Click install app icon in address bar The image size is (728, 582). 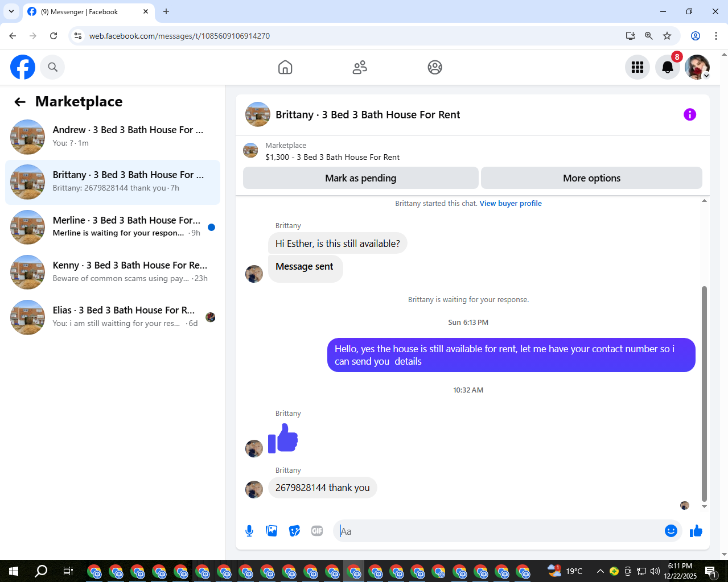coord(631,36)
